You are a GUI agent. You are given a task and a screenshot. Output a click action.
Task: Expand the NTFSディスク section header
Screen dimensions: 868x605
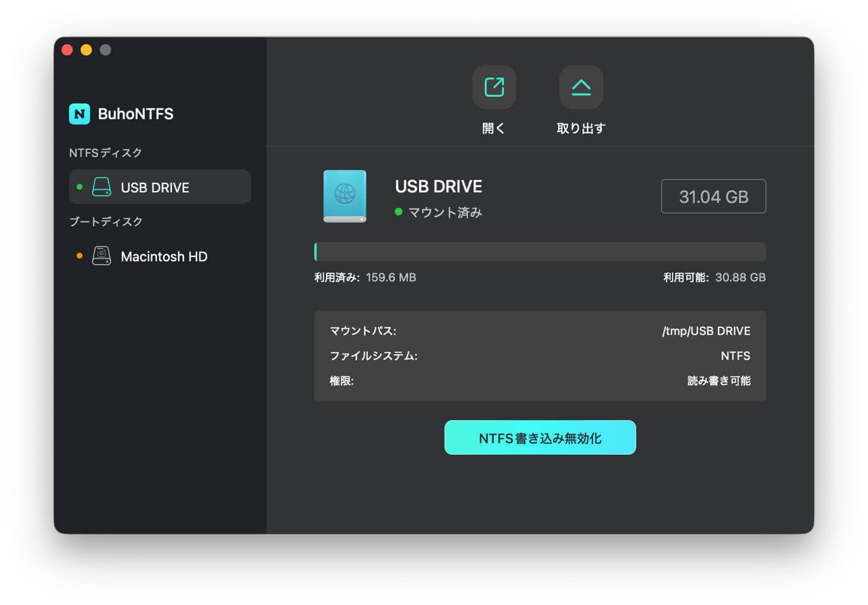[x=105, y=152]
